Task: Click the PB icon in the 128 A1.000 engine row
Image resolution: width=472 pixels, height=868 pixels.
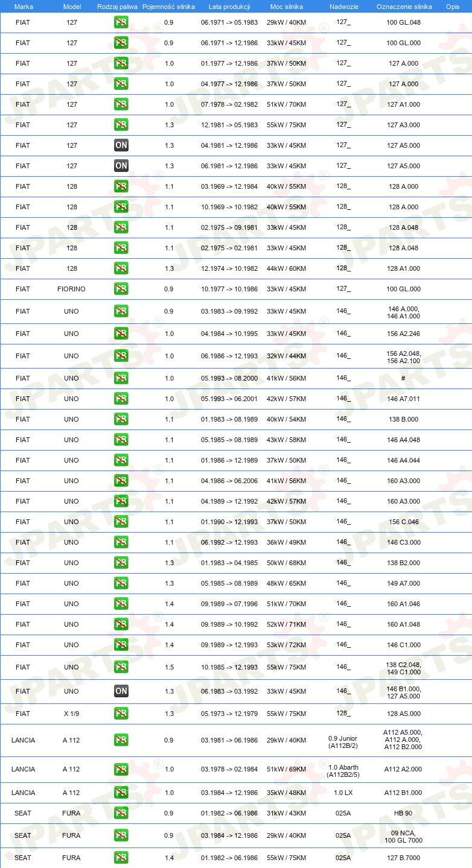Action: [x=121, y=268]
